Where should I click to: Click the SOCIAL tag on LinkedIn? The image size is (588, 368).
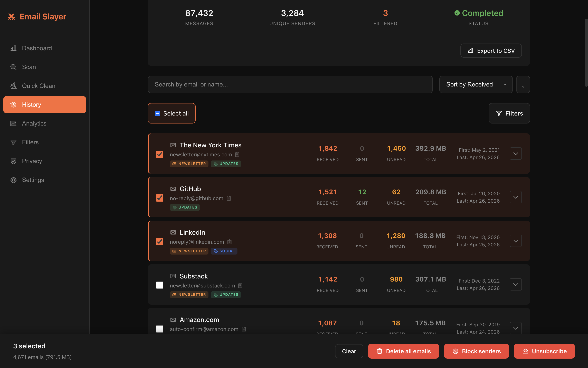(224, 251)
